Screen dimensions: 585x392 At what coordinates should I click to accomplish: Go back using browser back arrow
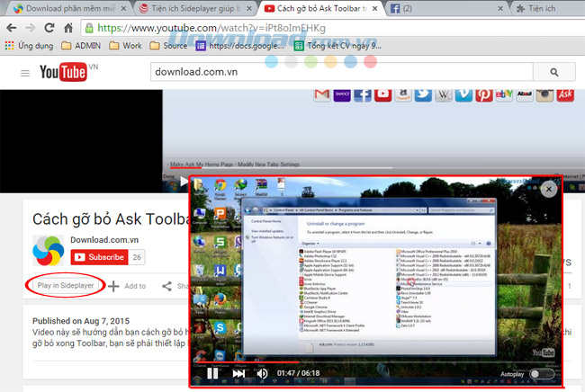click(13, 27)
